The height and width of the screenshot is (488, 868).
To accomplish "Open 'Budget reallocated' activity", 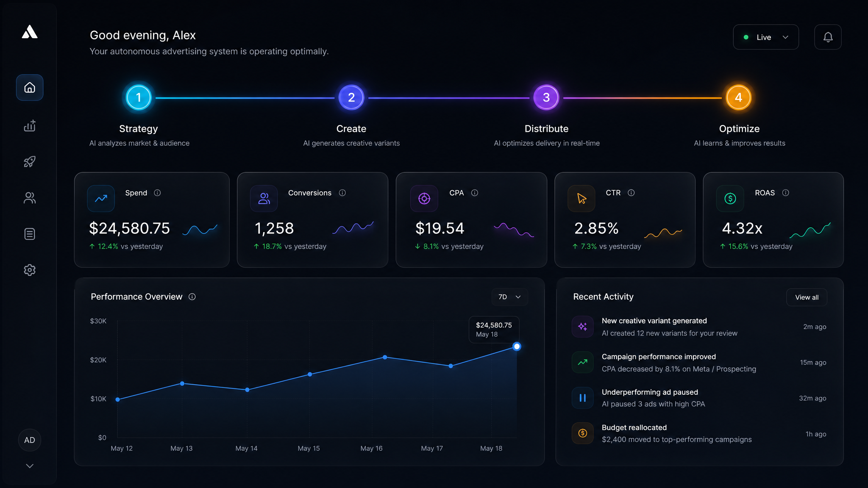I will (699, 433).
